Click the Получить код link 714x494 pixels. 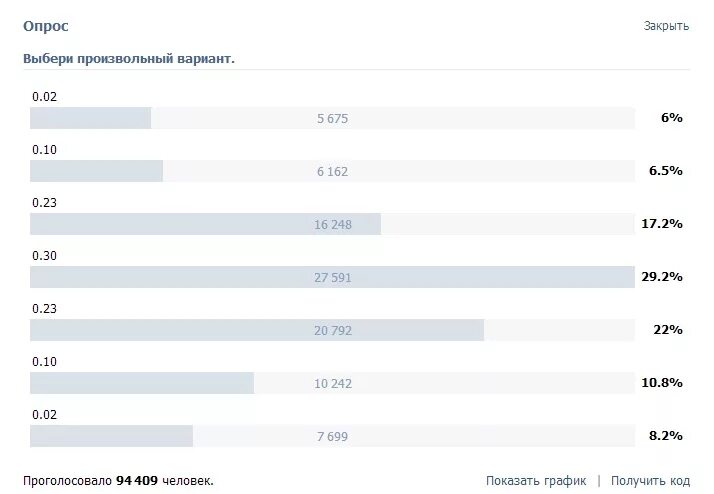click(650, 481)
